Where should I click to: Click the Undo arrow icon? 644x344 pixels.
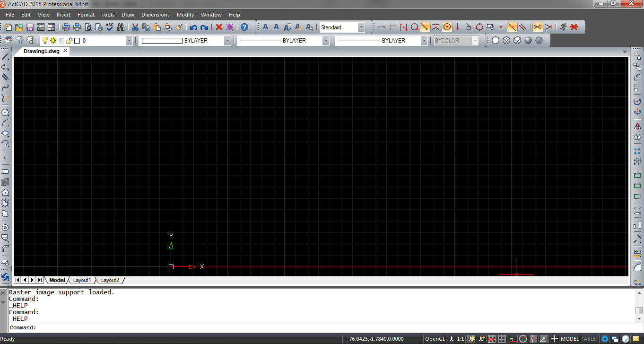193,27
